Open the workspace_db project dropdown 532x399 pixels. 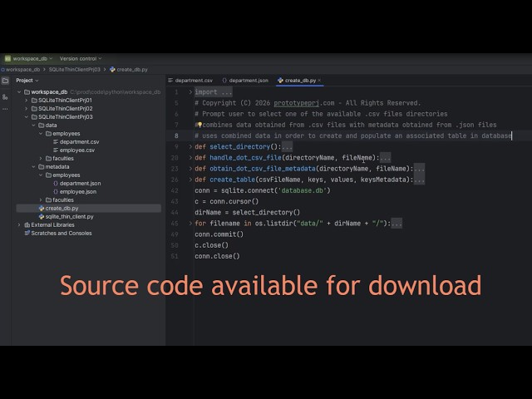33,59
